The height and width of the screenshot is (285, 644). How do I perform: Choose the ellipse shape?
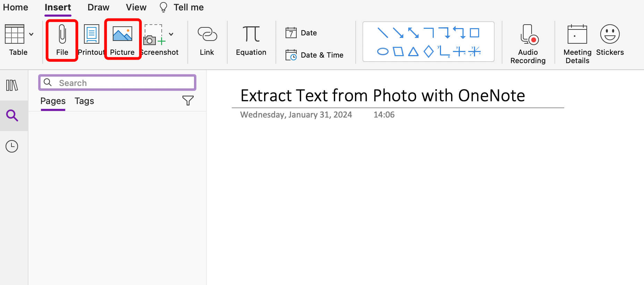tap(383, 52)
